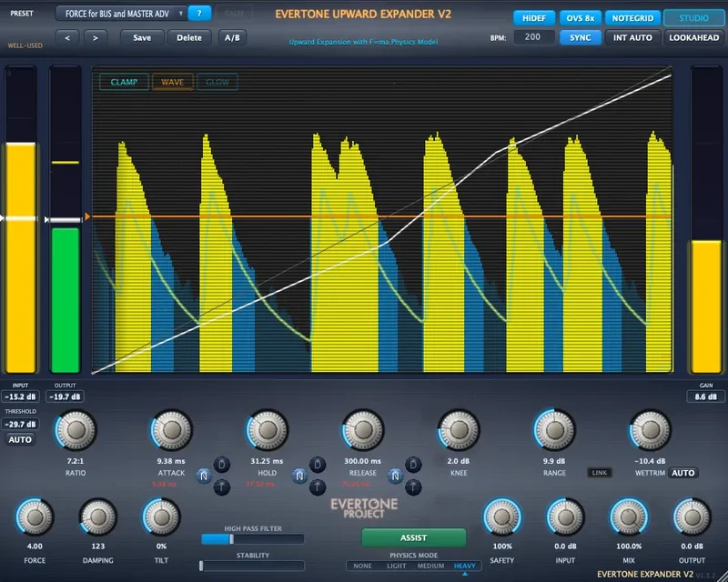
Task: Select LIGHT physics mode
Action: pyautogui.click(x=396, y=566)
